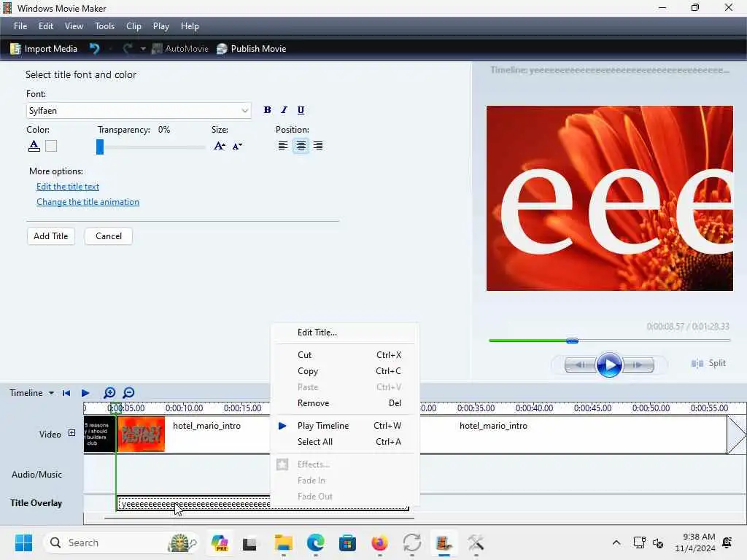The width and height of the screenshot is (747, 560).
Task: Adjust the Transparency slider handle
Action: pyautogui.click(x=99, y=147)
